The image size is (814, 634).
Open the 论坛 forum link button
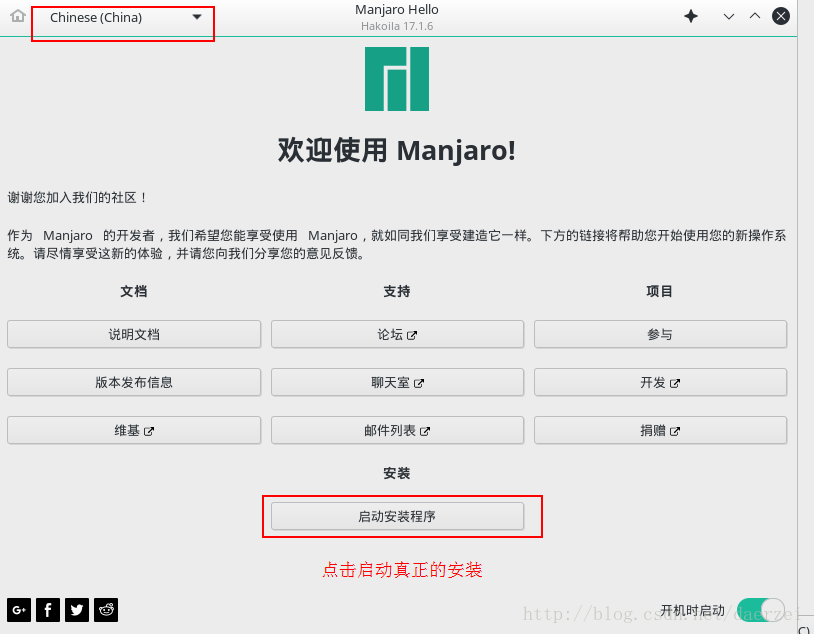397,334
